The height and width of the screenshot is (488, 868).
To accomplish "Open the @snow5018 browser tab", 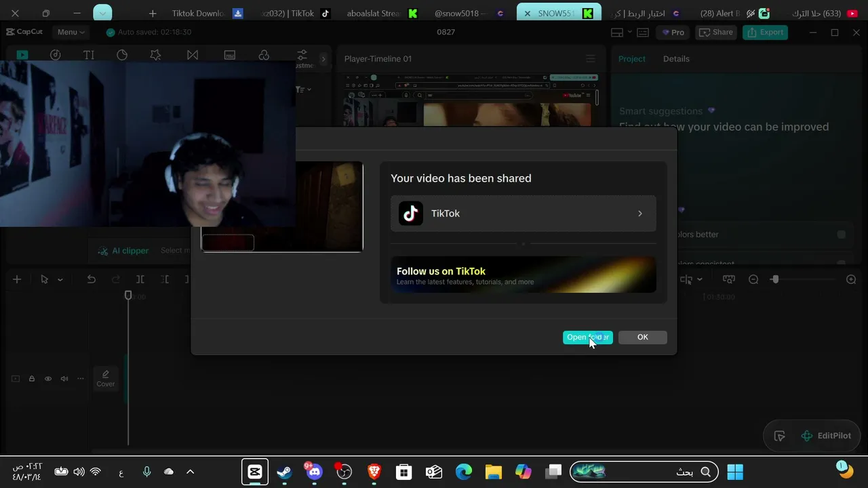I will (469, 14).
